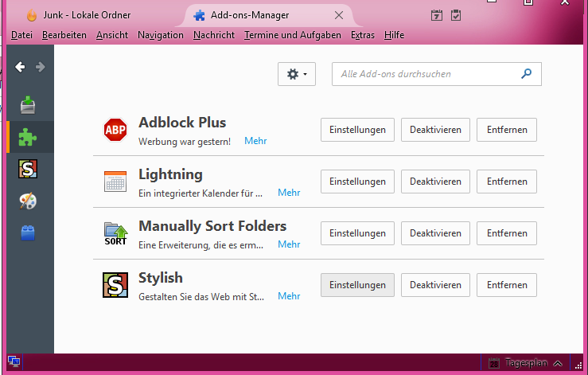This screenshot has width=588, height=375.
Task: Click the search magnifier icon
Action: pyautogui.click(x=526, y=74)
